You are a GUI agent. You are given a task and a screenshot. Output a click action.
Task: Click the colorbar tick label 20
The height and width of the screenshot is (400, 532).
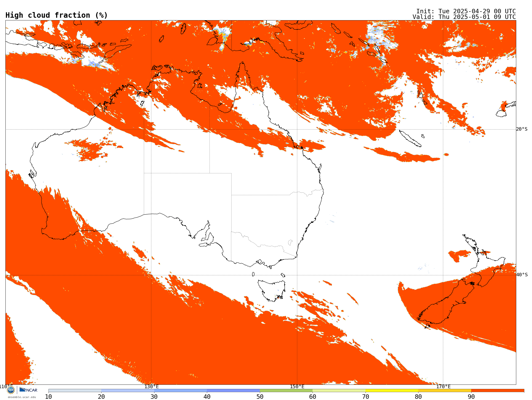(101, 397)
